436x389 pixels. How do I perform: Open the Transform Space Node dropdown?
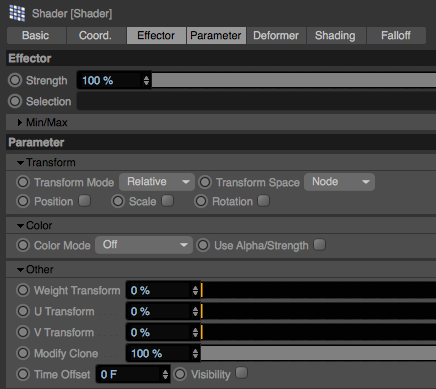pos(339,182)
